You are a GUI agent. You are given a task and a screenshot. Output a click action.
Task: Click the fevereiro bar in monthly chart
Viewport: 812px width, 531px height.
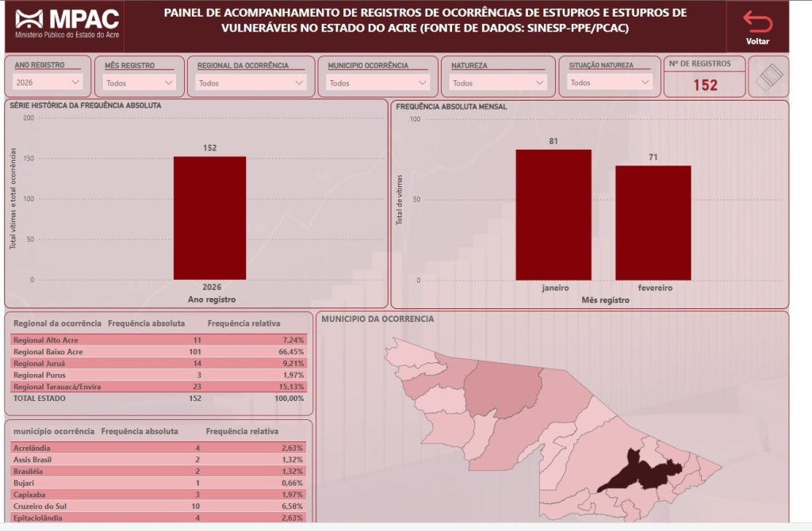(x=653, y=223)
